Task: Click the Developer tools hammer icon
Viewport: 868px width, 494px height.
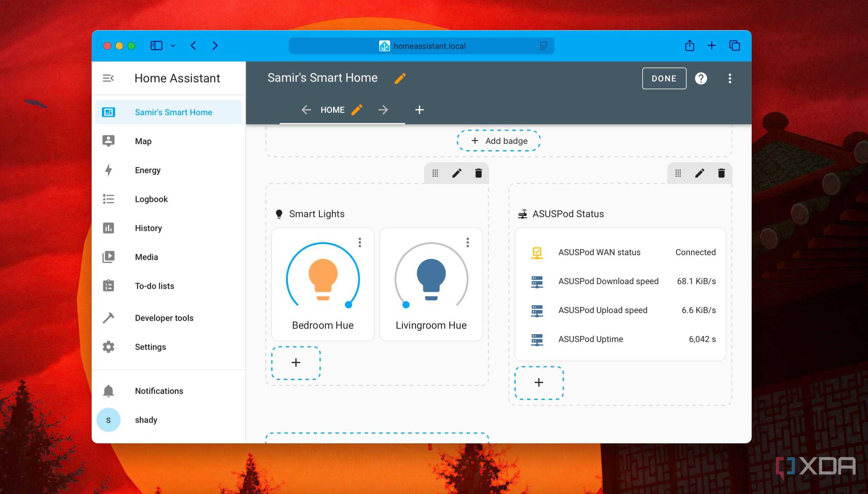Action: point(108,318)
